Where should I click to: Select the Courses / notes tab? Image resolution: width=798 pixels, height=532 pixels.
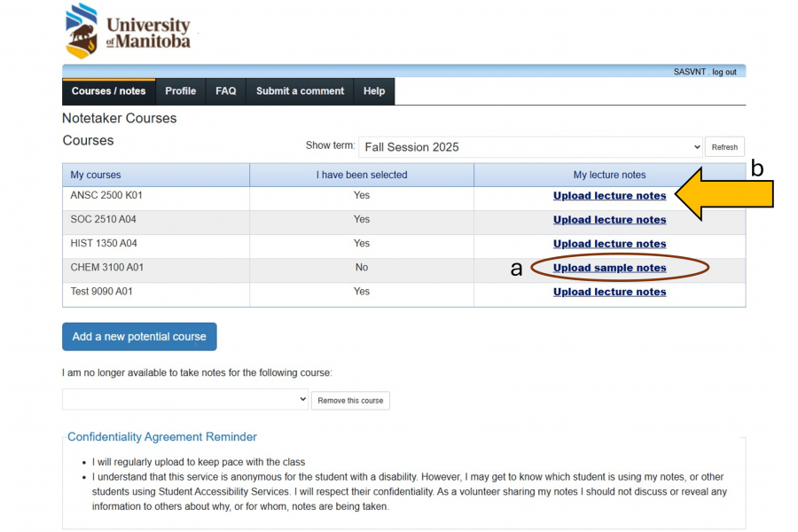[108, 90]
